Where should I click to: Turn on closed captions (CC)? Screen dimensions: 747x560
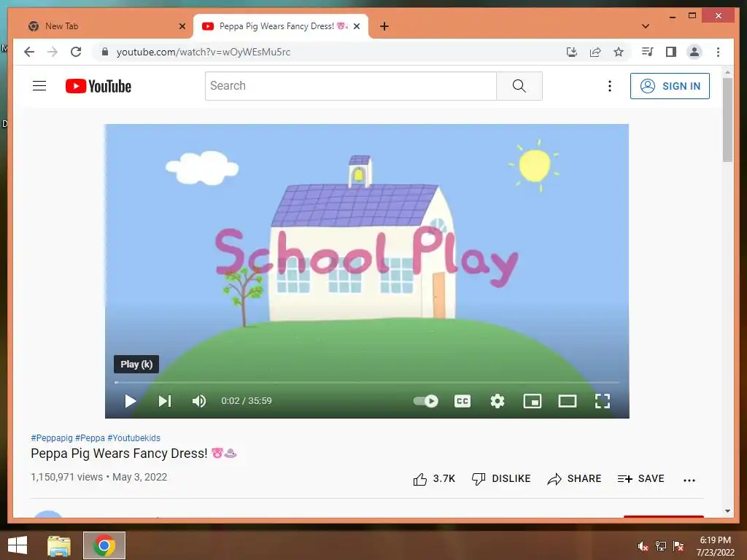pyautogui.click(x=462, y=401)
